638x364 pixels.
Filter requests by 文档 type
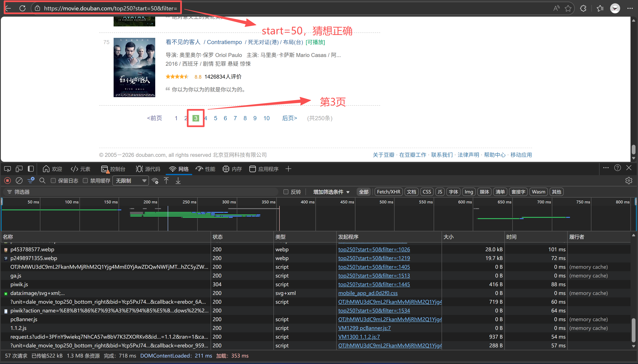point(411,192)
